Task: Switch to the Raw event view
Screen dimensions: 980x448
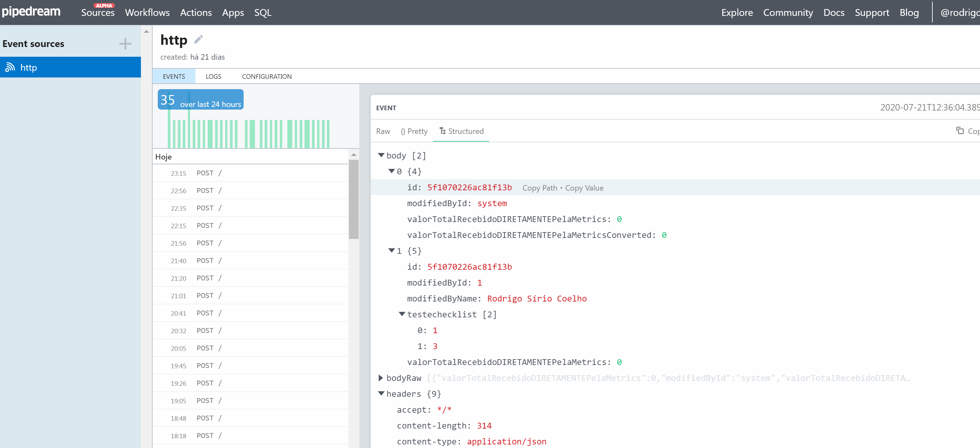Action: point(383,131)
